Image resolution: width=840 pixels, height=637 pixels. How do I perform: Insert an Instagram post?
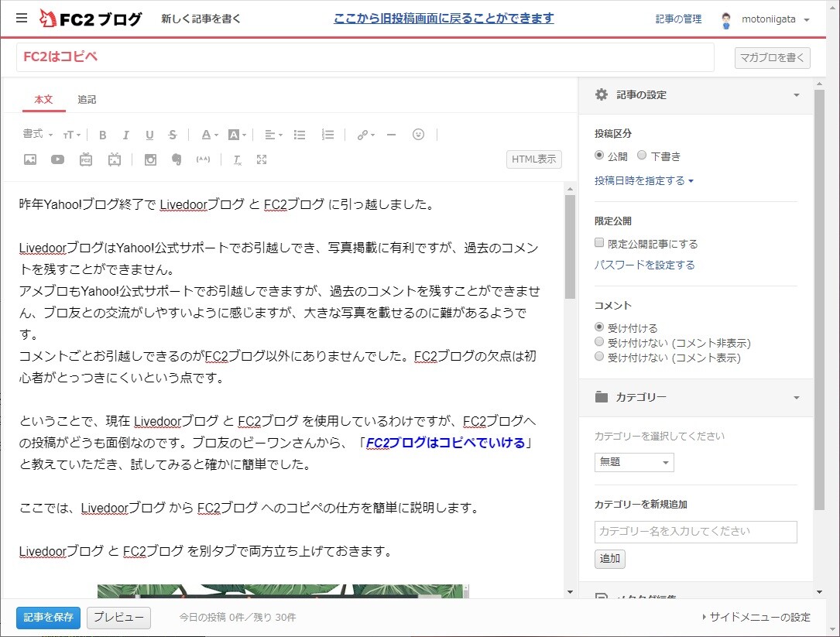point(150,159)
